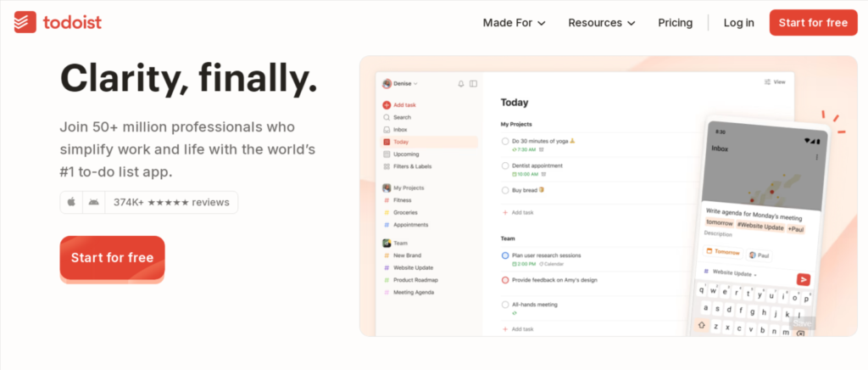Click the Team avatar icon in sidebar
The image size is (868, 370).
click(387, 244)
